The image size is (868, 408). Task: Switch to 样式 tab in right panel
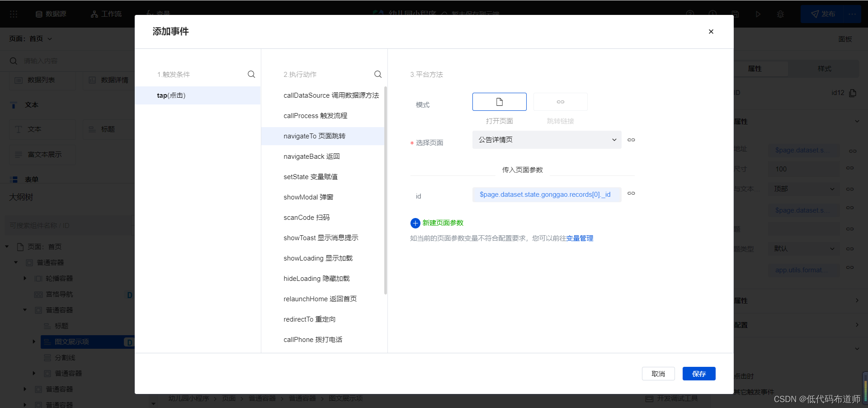click(x=824, y=68)
